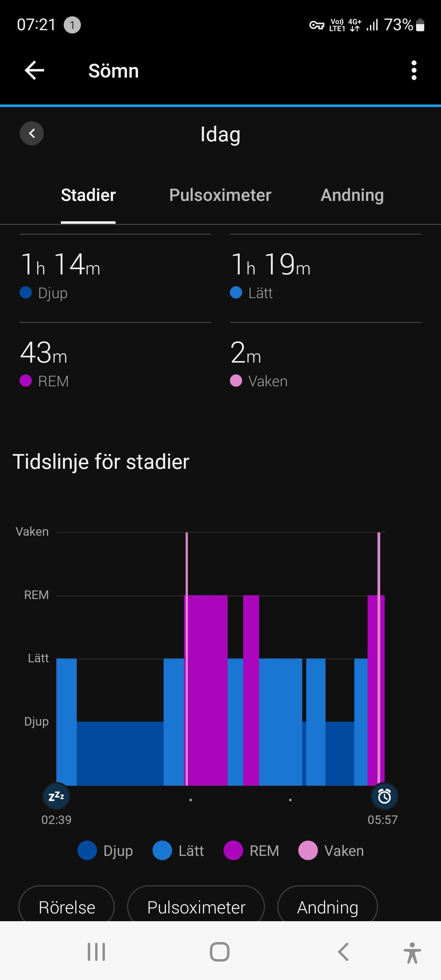Tap the alarm clock wake icon
441x980 pixels.
coord(384,796)
